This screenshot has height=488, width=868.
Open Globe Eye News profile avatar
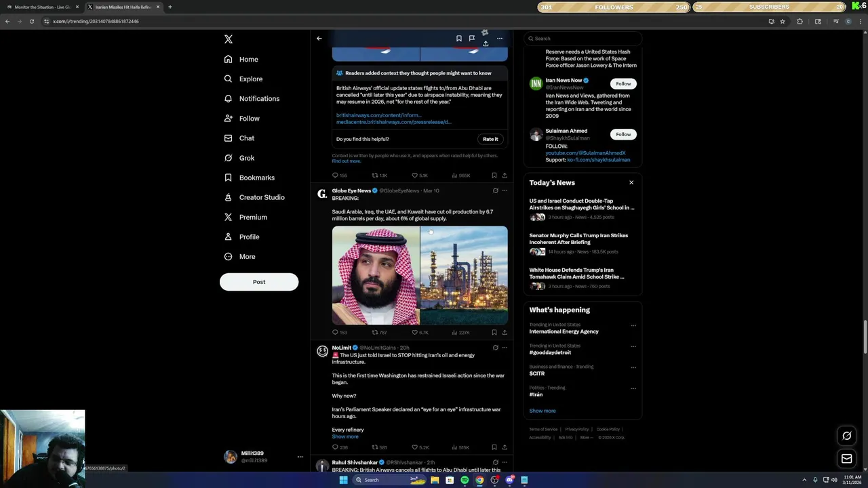[322, 194]
